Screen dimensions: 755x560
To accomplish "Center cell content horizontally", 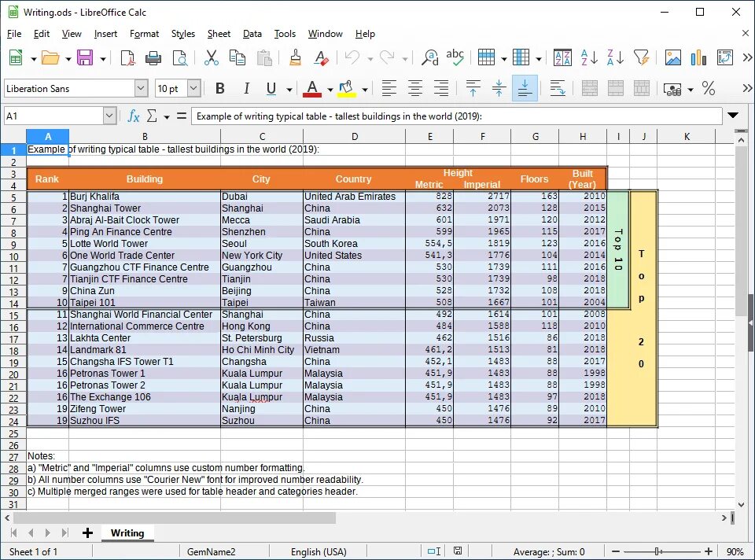I will (x=415, y=89).
